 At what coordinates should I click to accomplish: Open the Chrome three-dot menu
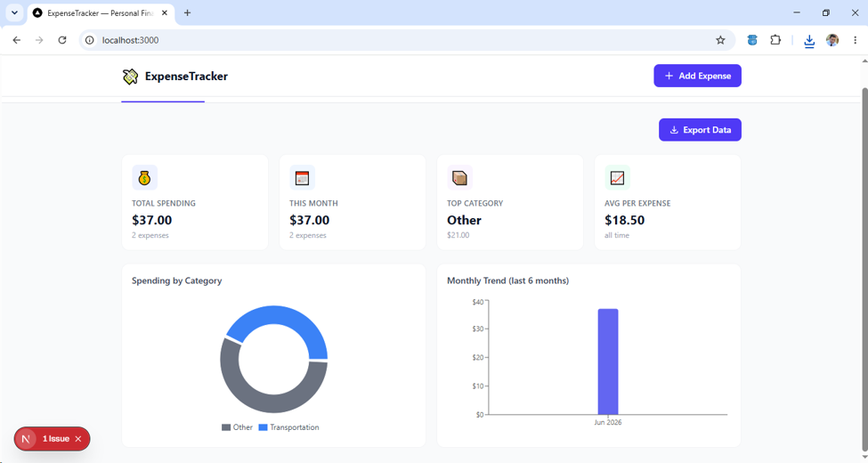pyautogui.click(x=856, y=40)
